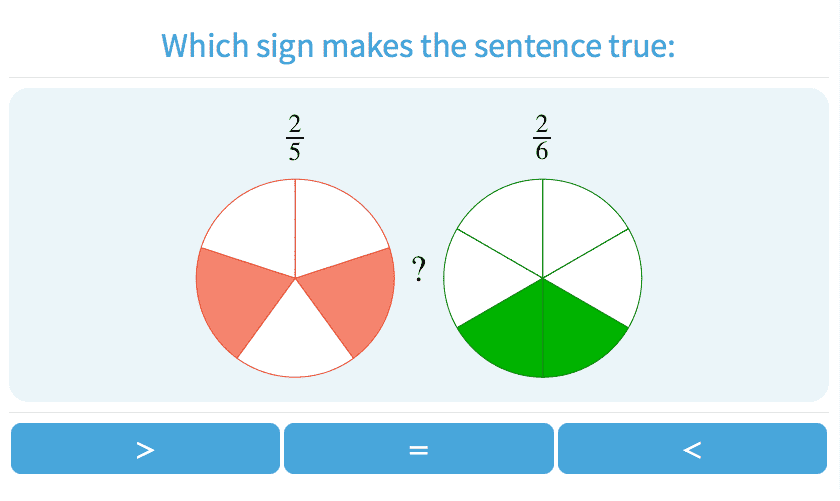Click the 2/6 fraction label

click(x=542, y=137)
